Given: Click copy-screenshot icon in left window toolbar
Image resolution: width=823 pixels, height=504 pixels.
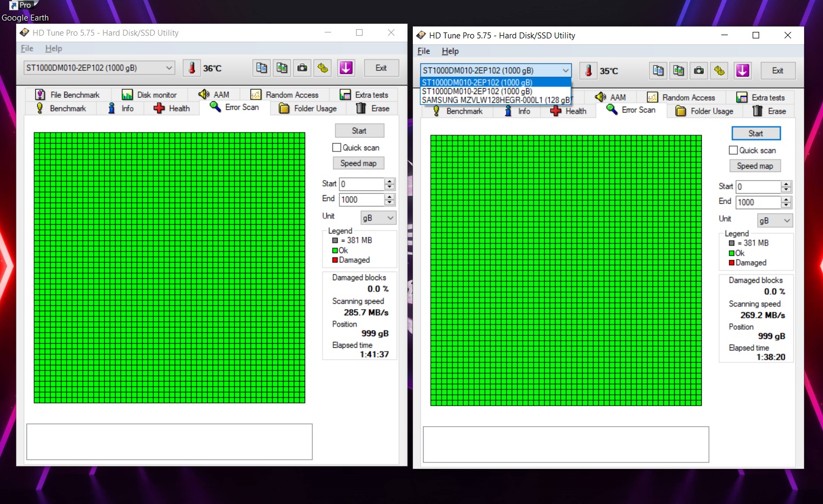Looking at the screenshot, I should 282,68.
